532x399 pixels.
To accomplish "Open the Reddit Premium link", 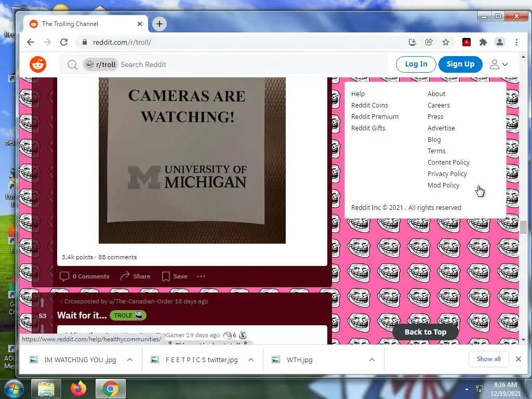I will click(x=375, y=116).
